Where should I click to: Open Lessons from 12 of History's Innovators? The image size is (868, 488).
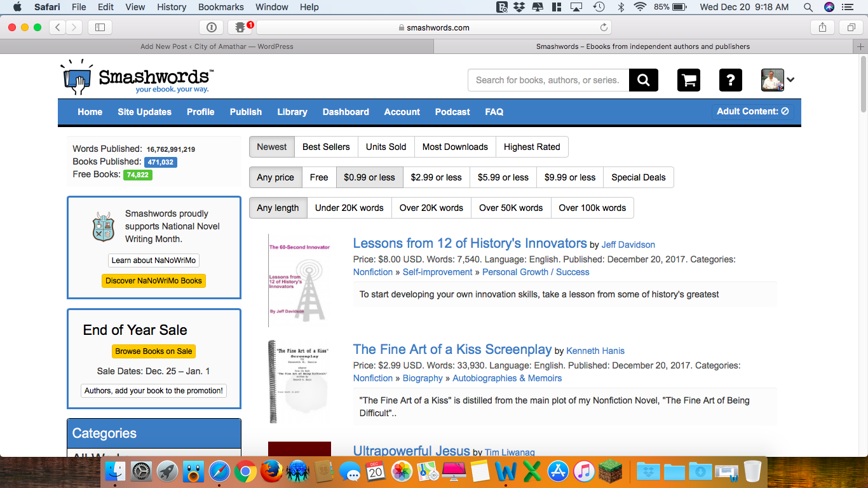point(470,243)
